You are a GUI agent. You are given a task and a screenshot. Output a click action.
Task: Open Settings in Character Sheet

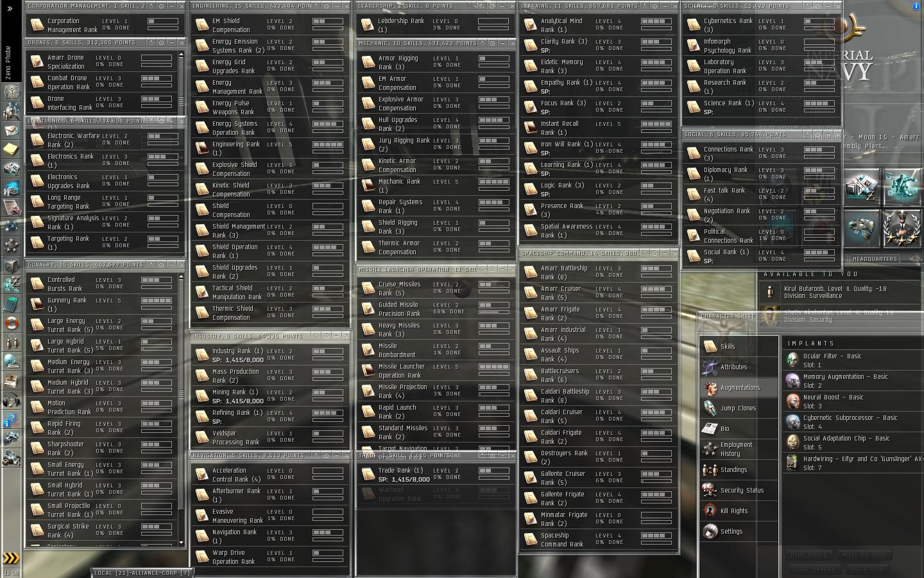pyautogui.click(x=739, y=531)
